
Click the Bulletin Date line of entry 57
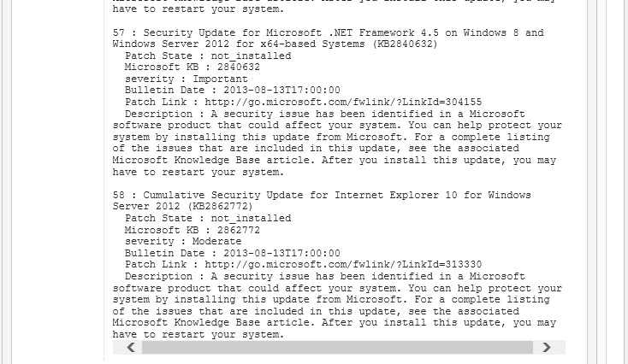click(232, 90)
